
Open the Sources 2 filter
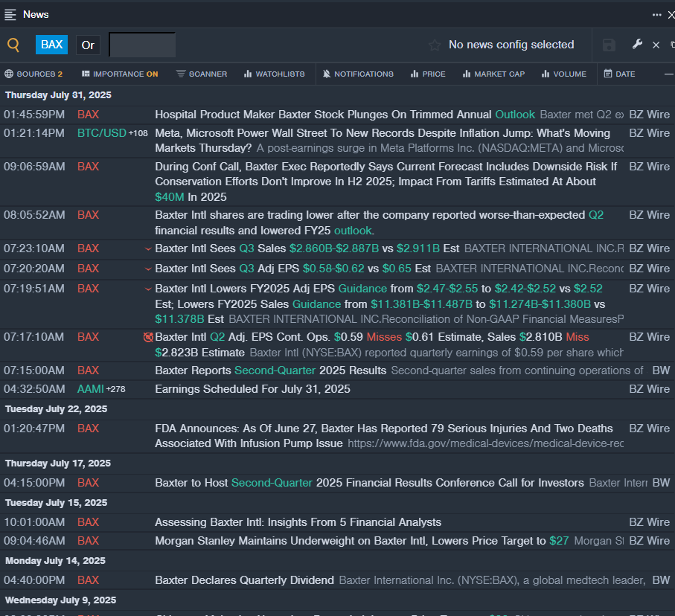[x=33, y=74]
